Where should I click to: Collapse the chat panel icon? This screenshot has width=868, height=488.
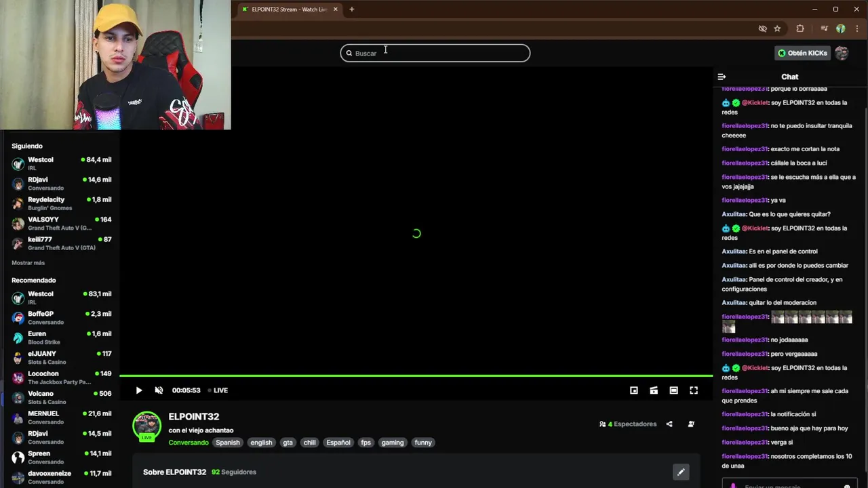(x=722, y=77)
